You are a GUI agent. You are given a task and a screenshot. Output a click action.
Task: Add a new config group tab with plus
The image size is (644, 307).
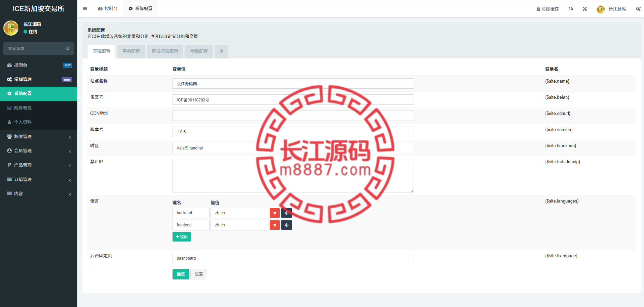pyautogui.click(x=222, y=51)
